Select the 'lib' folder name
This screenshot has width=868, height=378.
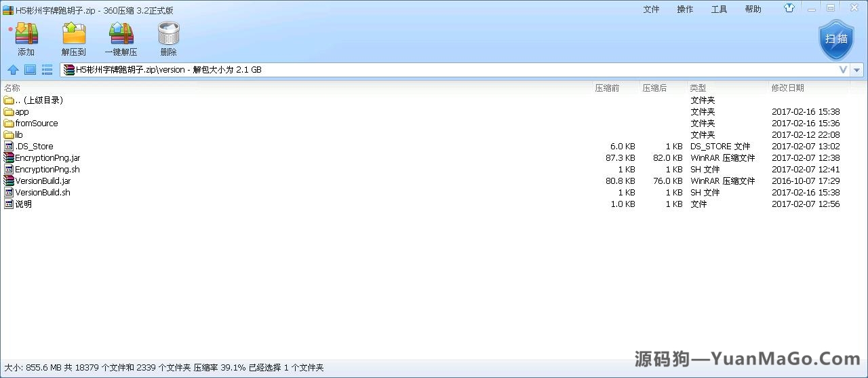(19, 134)
